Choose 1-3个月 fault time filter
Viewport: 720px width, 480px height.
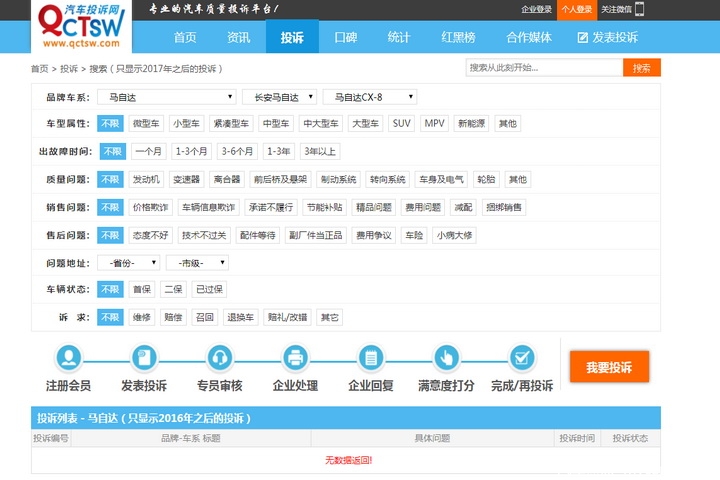click(191, 152)
